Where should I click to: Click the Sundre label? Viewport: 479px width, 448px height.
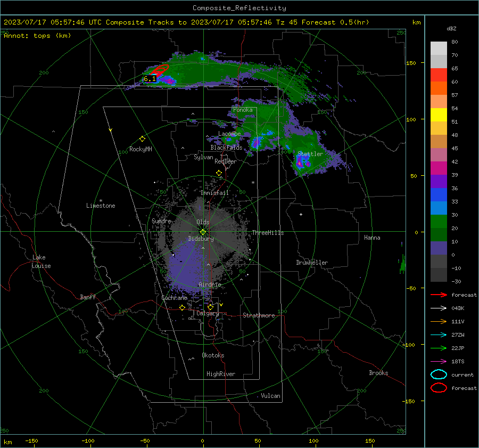tap(161, 221)
